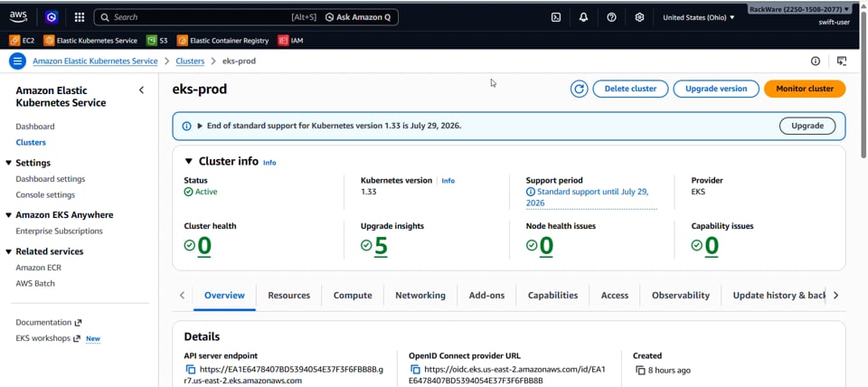Click the search magnifier icon
Screen dimensions: 868x387
105,17
